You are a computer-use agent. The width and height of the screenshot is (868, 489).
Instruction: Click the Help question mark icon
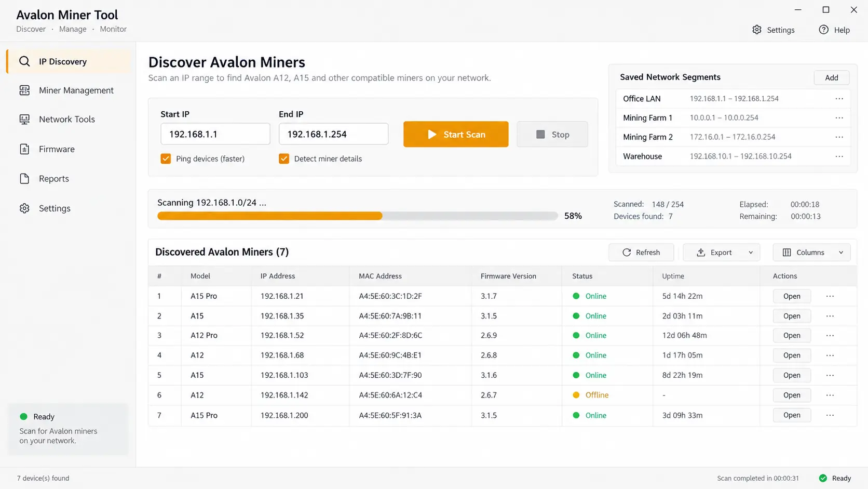pyautogui.click(x=823, y=30)
